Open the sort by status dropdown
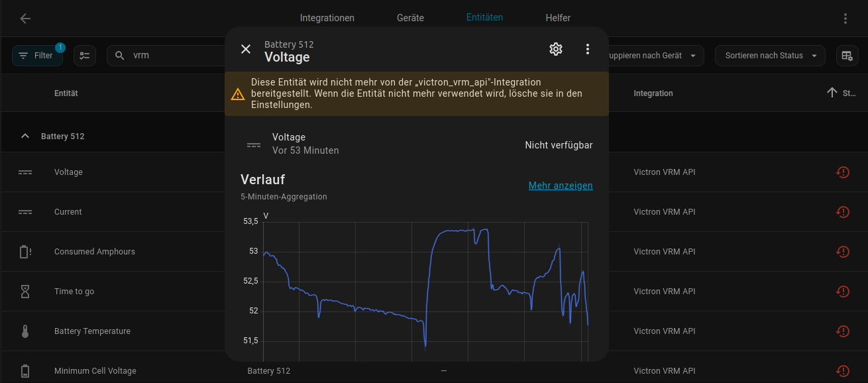868x383 pixels. 769,56
